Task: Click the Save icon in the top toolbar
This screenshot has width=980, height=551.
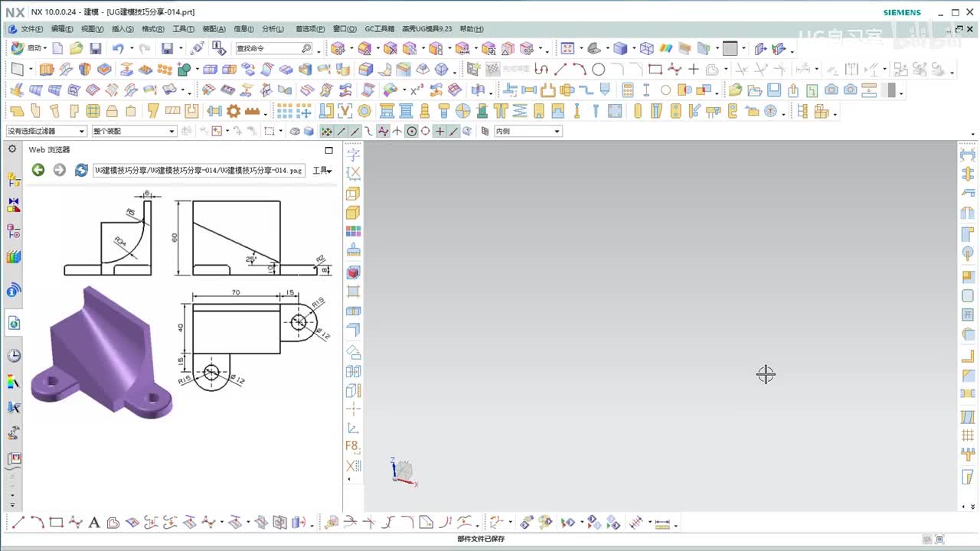Action: [96, 48]
